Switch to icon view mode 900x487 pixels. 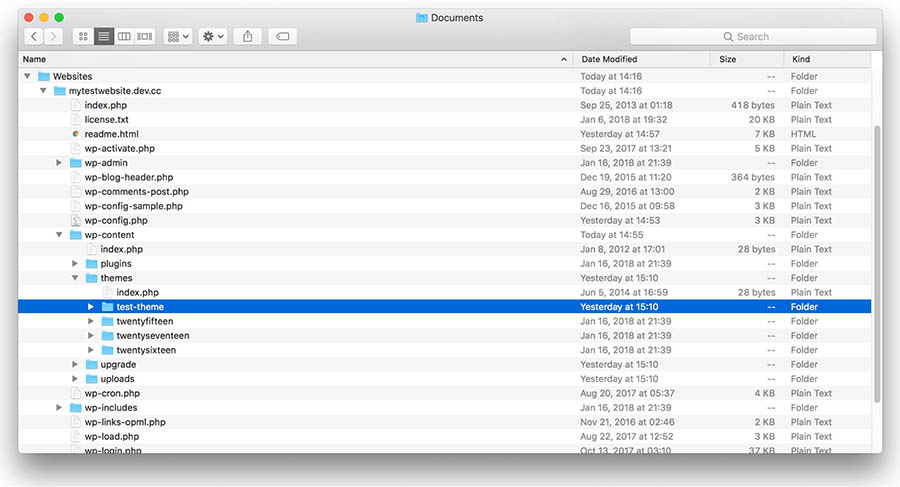pyautogui.click(x=83, y=36)
